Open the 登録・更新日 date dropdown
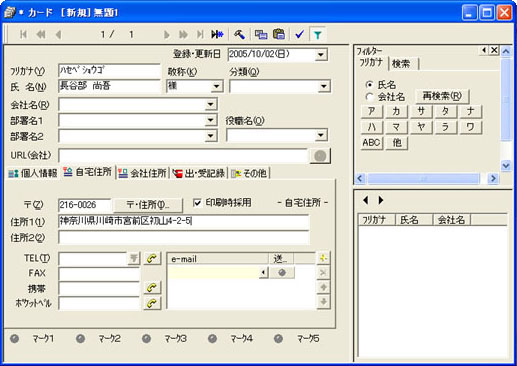Image resolution: width=517 pixels, height=366 pixels. click(x=321, y=54)
